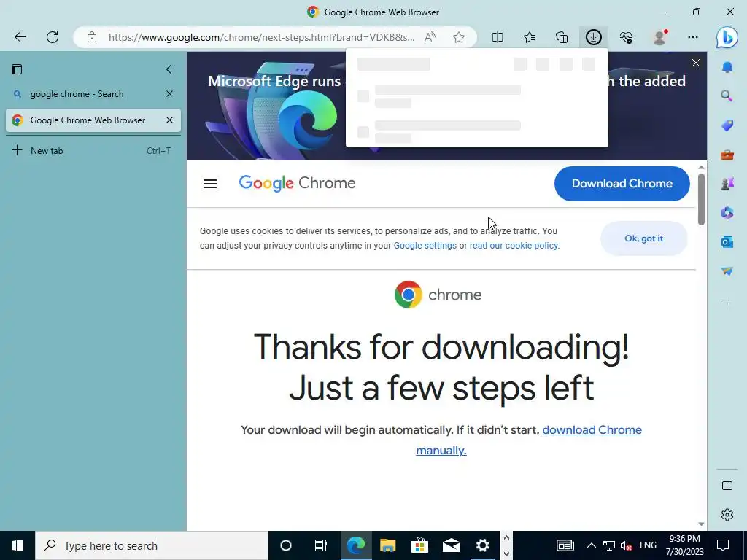Open Settings app from taskbar
Viewport: 747px width, 560px height.
[x=483, y=545]
